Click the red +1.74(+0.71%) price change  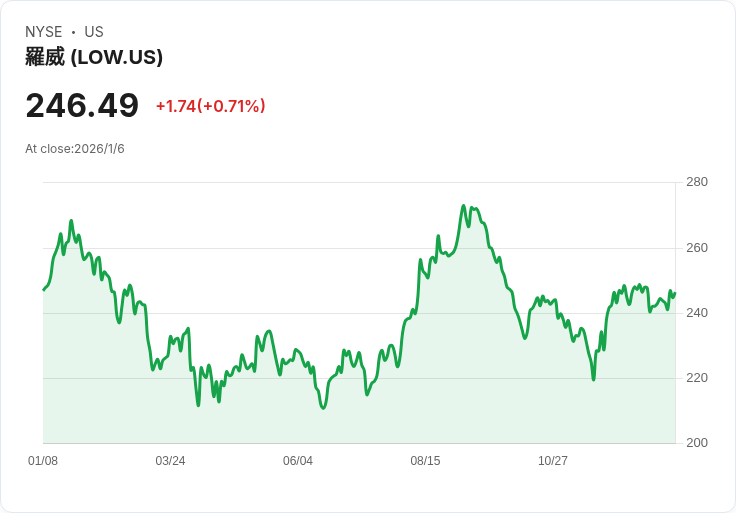[210, 106]
